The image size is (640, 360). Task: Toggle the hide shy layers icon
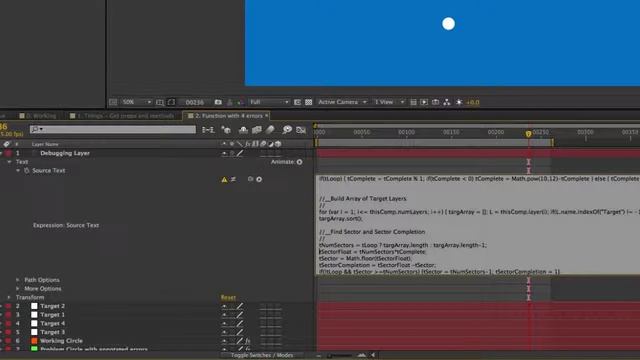tap(243, 130)
